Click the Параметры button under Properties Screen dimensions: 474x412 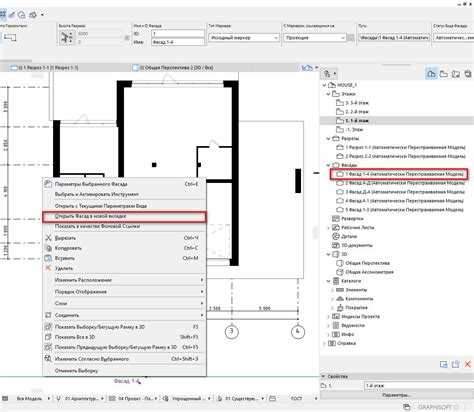(396, 395)
